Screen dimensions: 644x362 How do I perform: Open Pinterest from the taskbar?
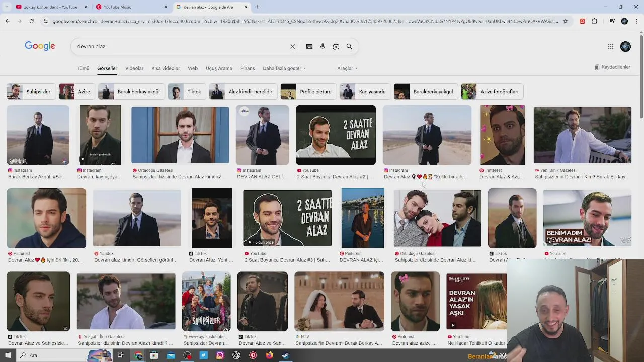point(253,355)
